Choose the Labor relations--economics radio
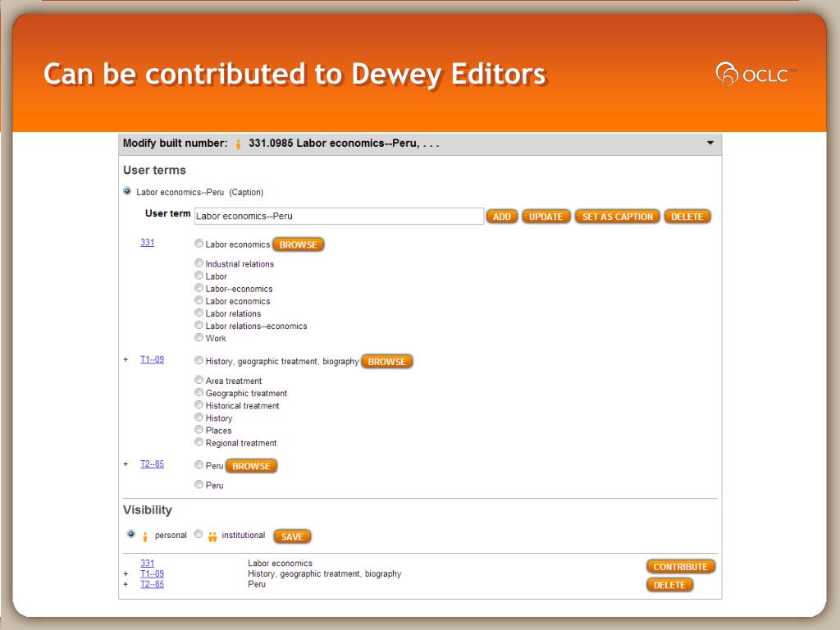 point(199,325)
